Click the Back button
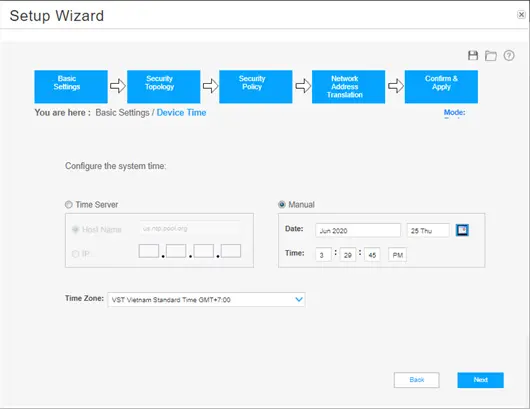The width and height of the screenshot is (530, 409). click(x=416, y=380)
